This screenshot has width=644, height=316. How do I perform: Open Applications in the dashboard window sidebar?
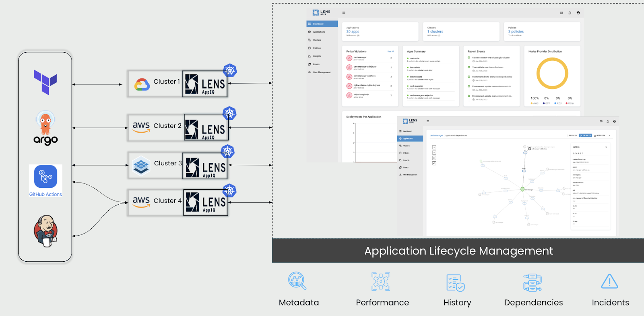[x=322, y=32]
